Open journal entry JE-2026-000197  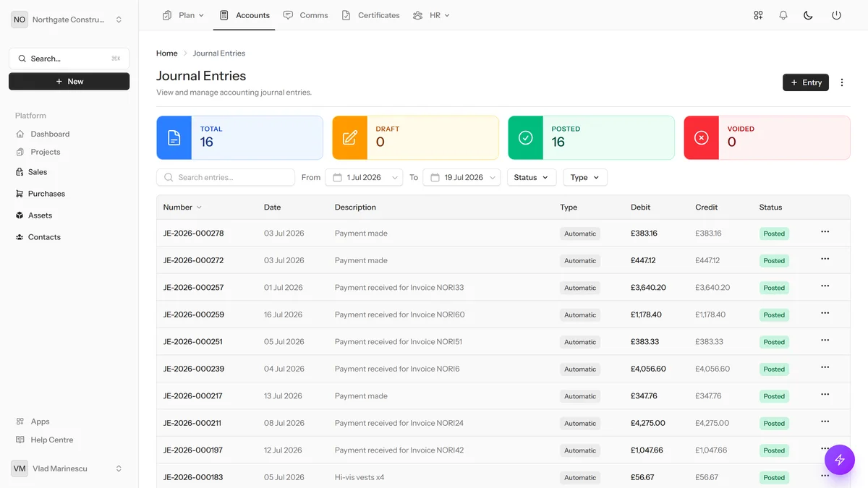(x=193, y=450)
